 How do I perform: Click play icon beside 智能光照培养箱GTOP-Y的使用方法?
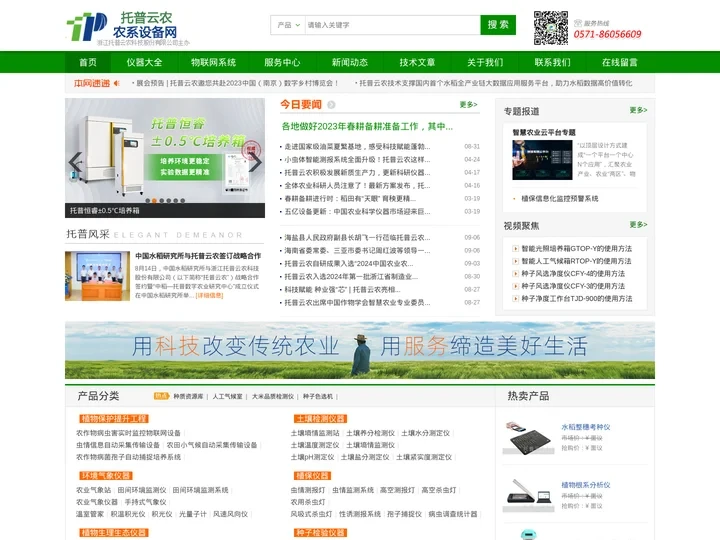coord(515,248)
